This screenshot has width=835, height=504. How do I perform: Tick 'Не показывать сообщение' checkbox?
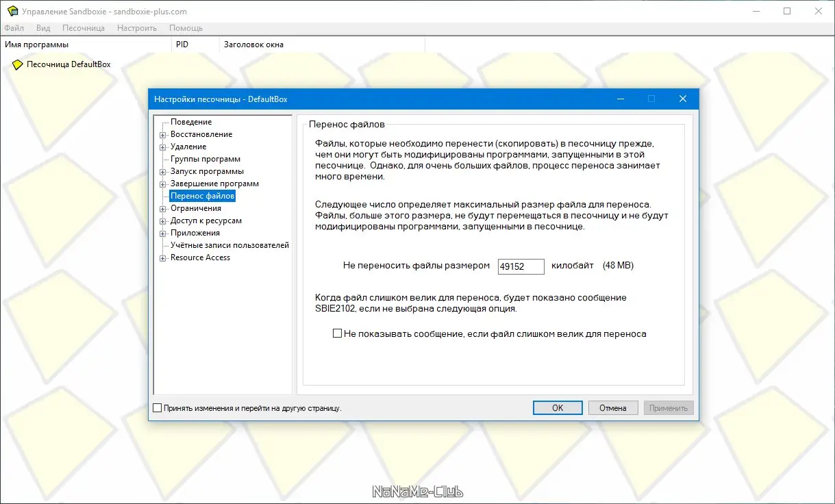tap(336, 333)
